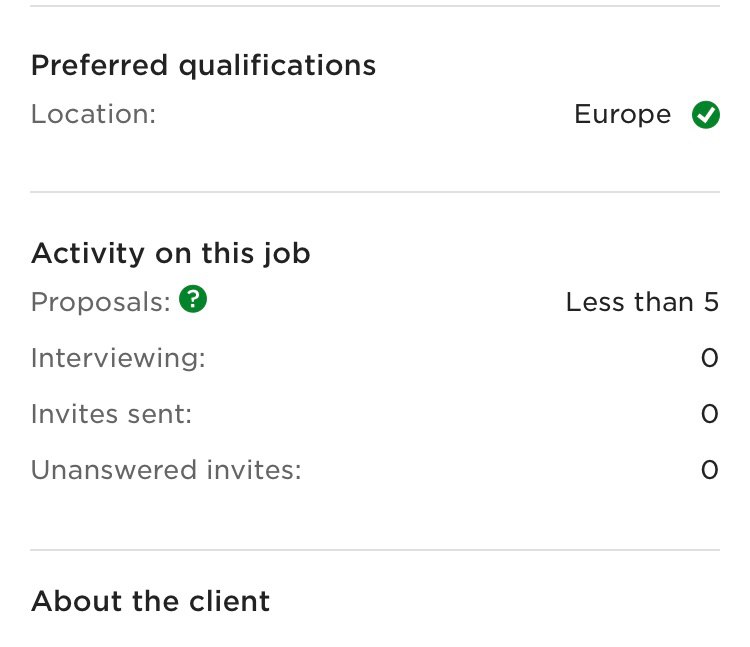Click the divider above About the client
Image resolution: width=750 pixels, height=647 pixels.
tap(375, 550)
